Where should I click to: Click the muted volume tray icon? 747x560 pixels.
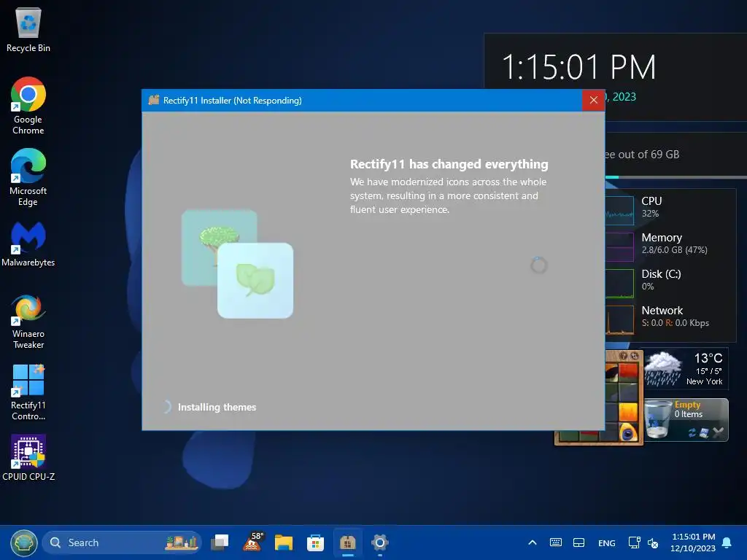point(653,542)
